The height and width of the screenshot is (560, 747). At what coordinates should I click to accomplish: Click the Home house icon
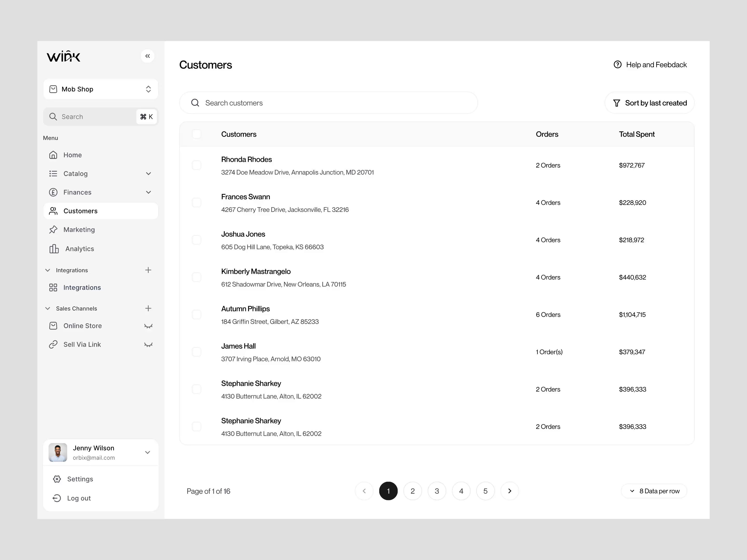coord(53,155)
